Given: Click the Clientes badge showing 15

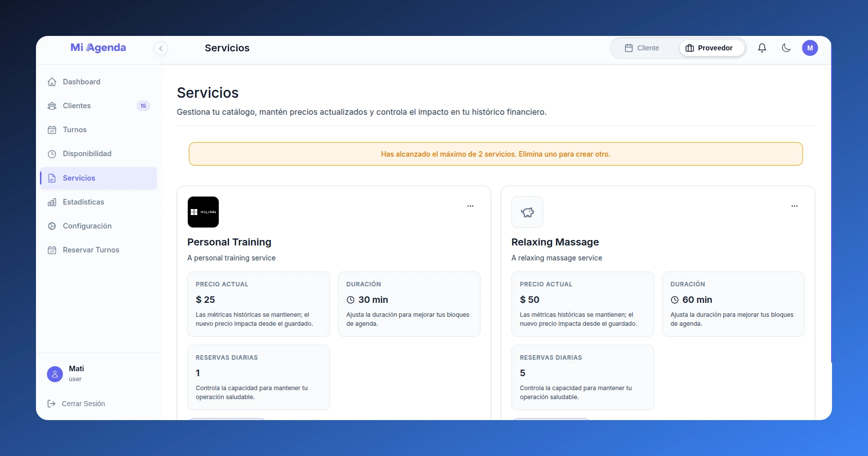Looking at the screenshot, I should point(143,106).
